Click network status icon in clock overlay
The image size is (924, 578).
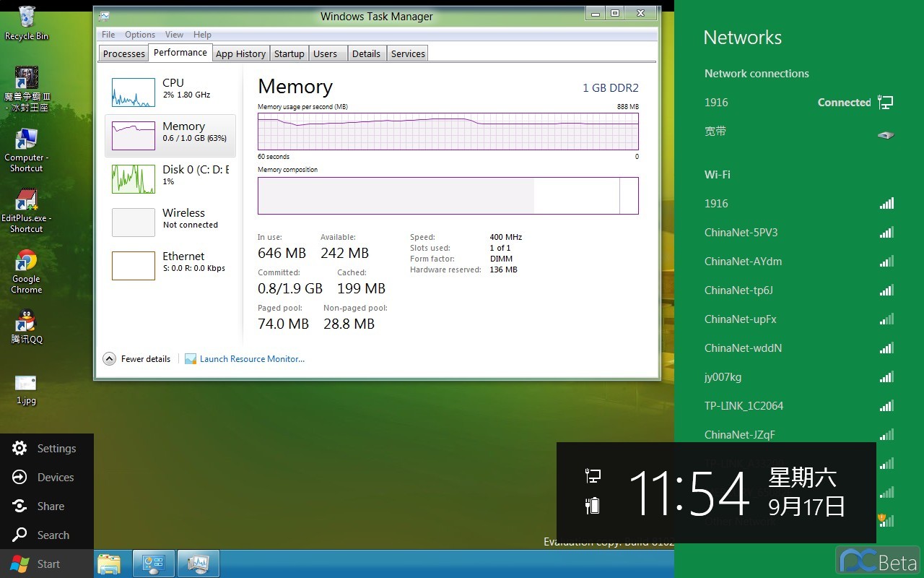point(593,475)
